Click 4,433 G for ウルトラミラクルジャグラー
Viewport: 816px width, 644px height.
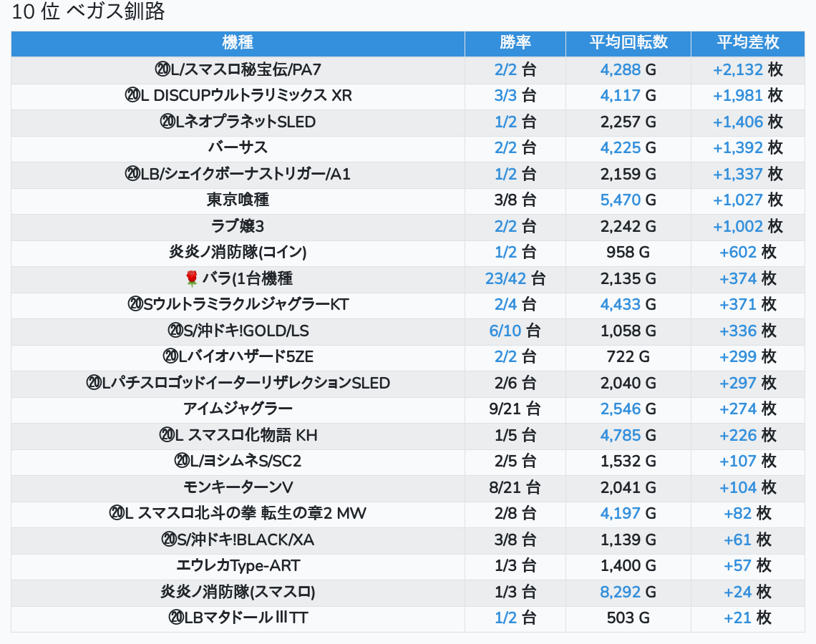(620, 305)
